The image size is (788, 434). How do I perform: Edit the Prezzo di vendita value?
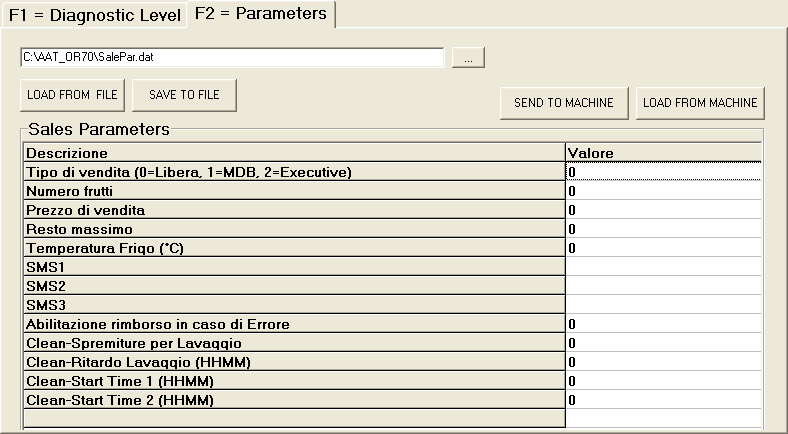click(663, 210)
